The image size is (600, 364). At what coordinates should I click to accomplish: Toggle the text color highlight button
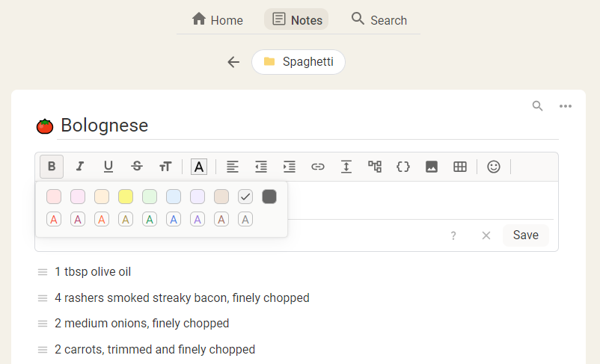pyautogui.click(x=199, y=167)
